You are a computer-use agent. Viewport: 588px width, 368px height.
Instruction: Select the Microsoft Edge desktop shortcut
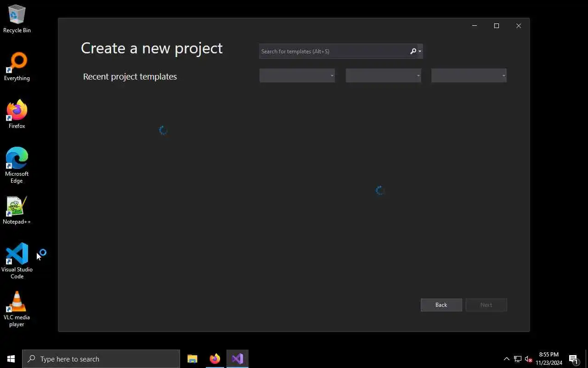tap(17, 166)
